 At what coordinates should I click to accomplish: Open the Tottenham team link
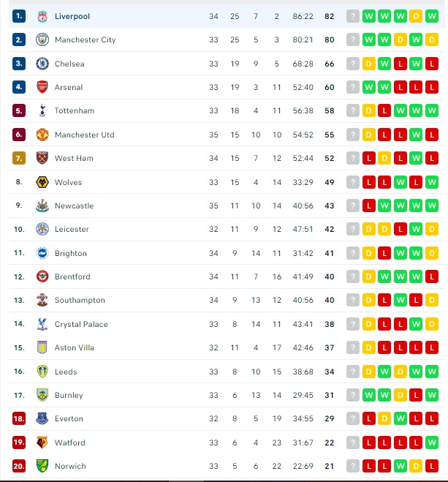pyautogui.click(x=75, y=110)
